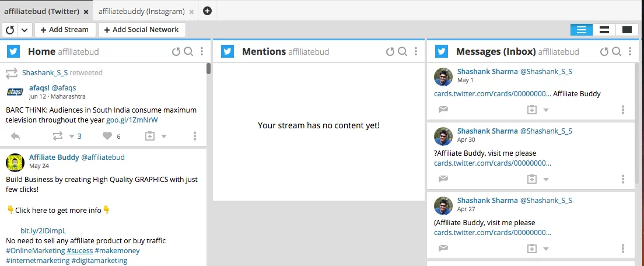644x266 pixels.
Task: Select the compact two-bar stream view toggle
Action: pyautogui.click(x=604, y=30)
